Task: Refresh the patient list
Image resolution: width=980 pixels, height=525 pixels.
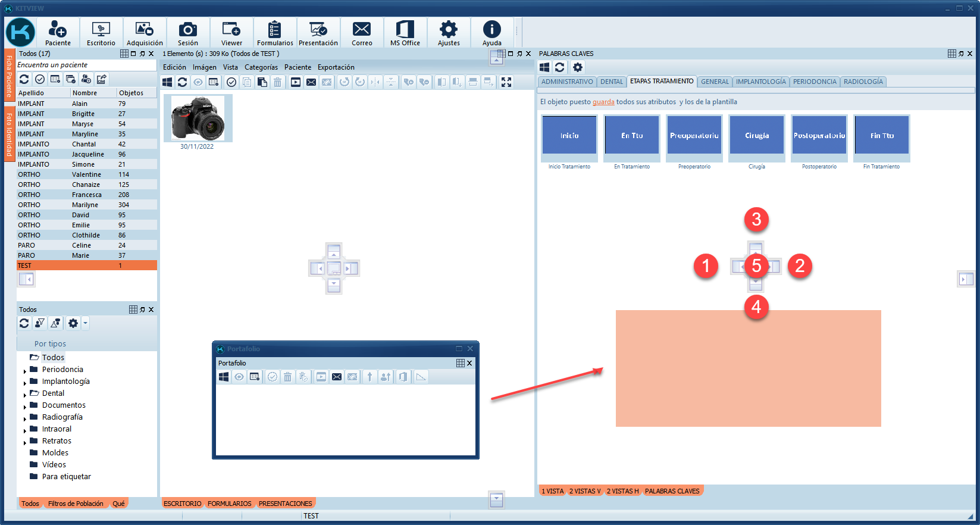Action: pyautogui.click(x=24, y=79)
